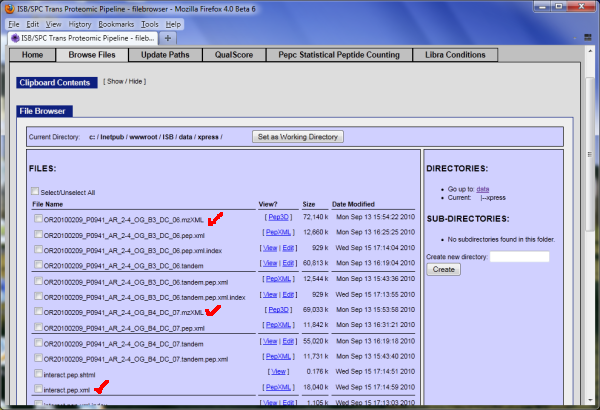Click the Create directory button

click(x=444, y=270)
